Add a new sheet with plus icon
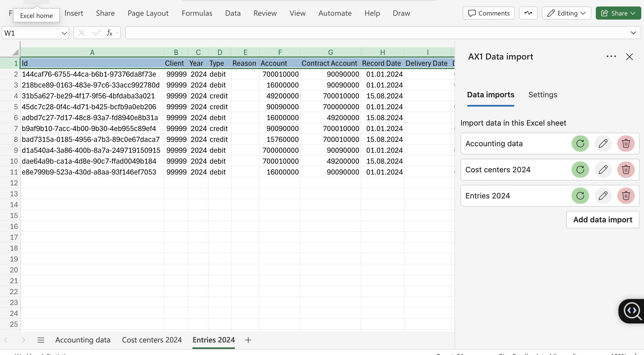 point(248,340)
